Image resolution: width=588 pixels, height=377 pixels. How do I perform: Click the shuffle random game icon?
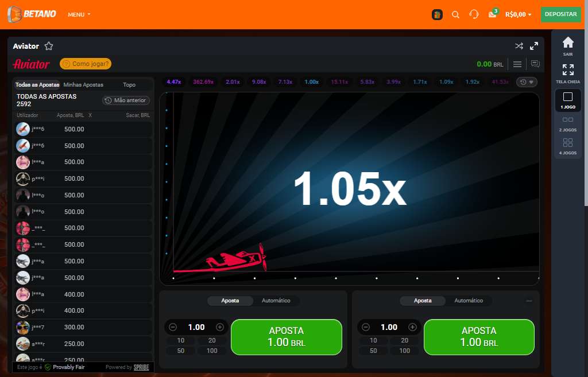tap(519, 46)
